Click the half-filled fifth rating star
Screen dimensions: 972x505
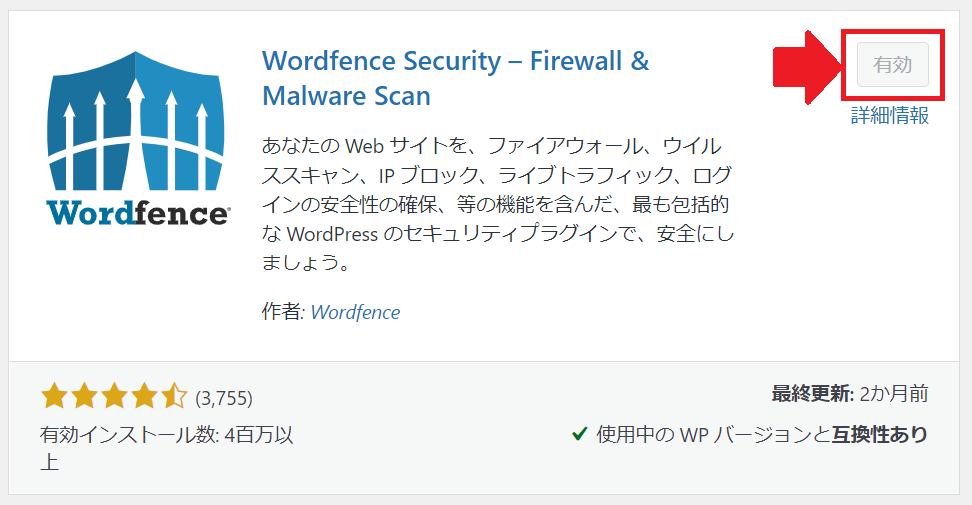(x=174, y=396)
